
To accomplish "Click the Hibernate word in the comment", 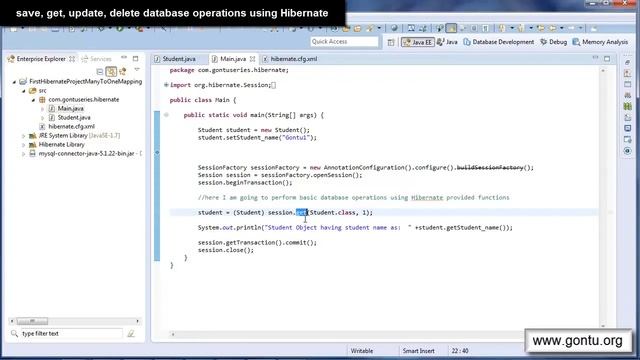I will [x=427, y=198].
